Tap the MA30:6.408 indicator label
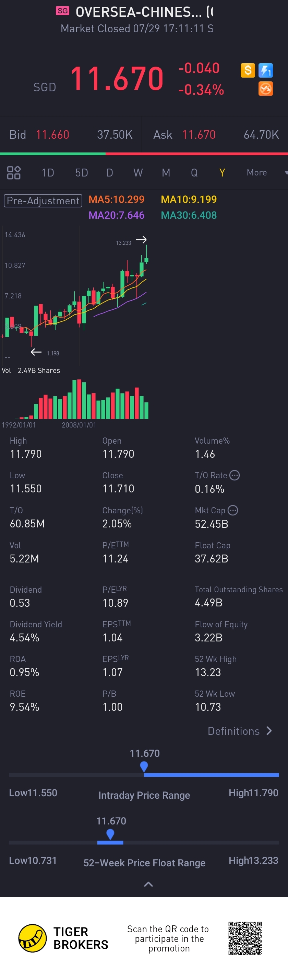 pyautogui.click(x=189, y=215)
